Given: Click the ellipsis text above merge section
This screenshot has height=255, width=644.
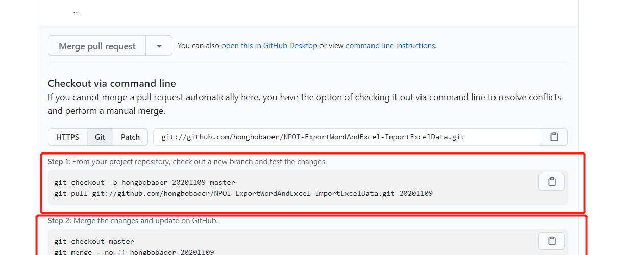Looking at the screenshot, I should coord(76,11).
